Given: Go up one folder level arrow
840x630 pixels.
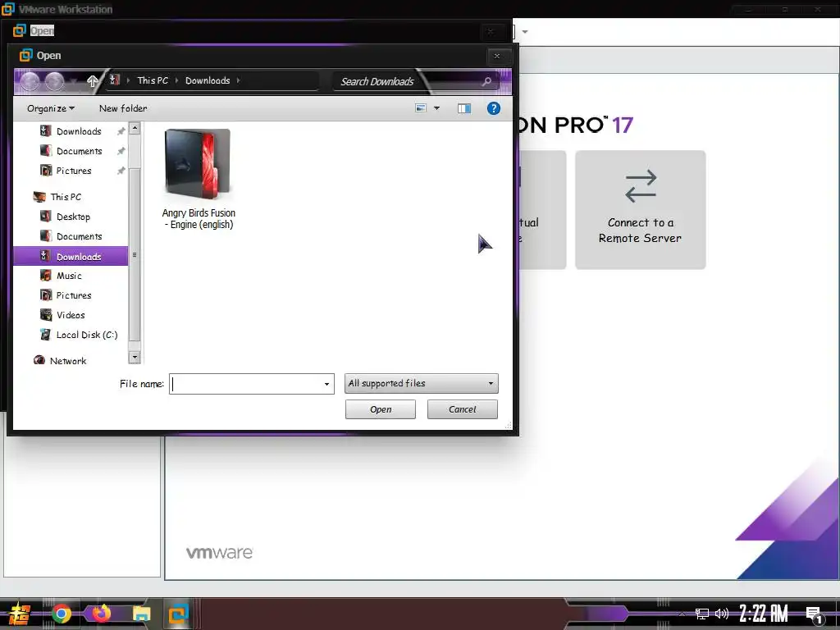Looking at the screenshot, I should 93,81.
